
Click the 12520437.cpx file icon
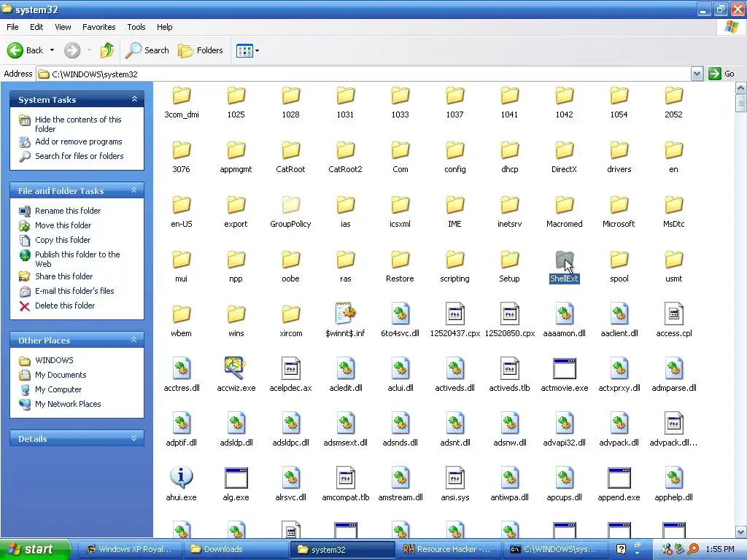454,314
